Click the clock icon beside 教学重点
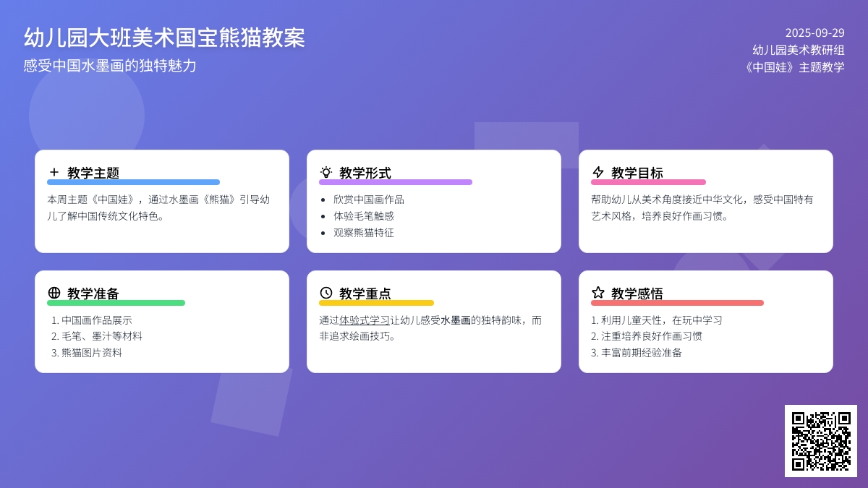Screen dimensions: 868x488 coord(326,293)
